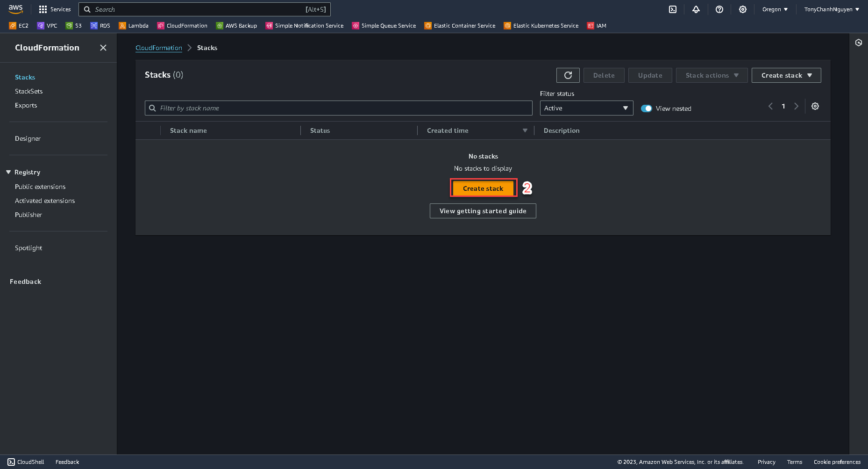This screenshot has height=469, width=868.
Task: Open S3 favorite shortcut
Action: (x=74, y=26)
